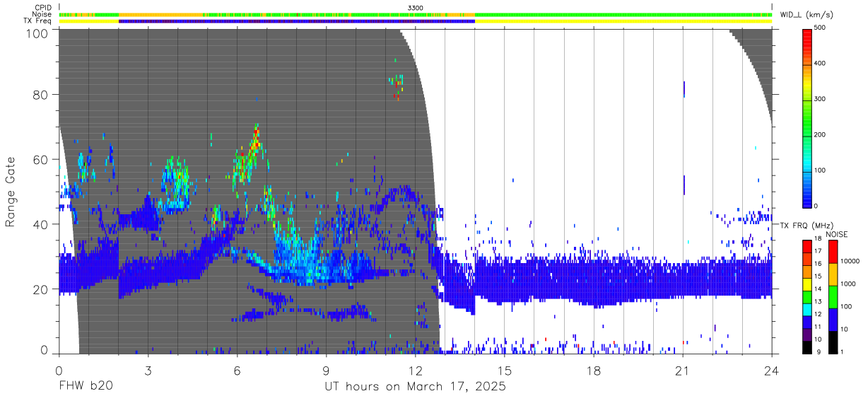The height and width of the screenshot is (401, 868).
Task: Click the FHW b20 radar beam label
Action: pos(86,387)
